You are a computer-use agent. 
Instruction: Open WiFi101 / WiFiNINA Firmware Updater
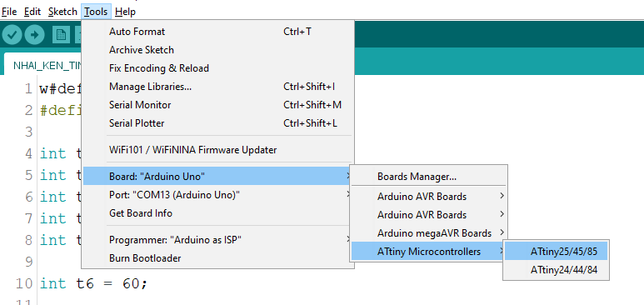[217, 150]
